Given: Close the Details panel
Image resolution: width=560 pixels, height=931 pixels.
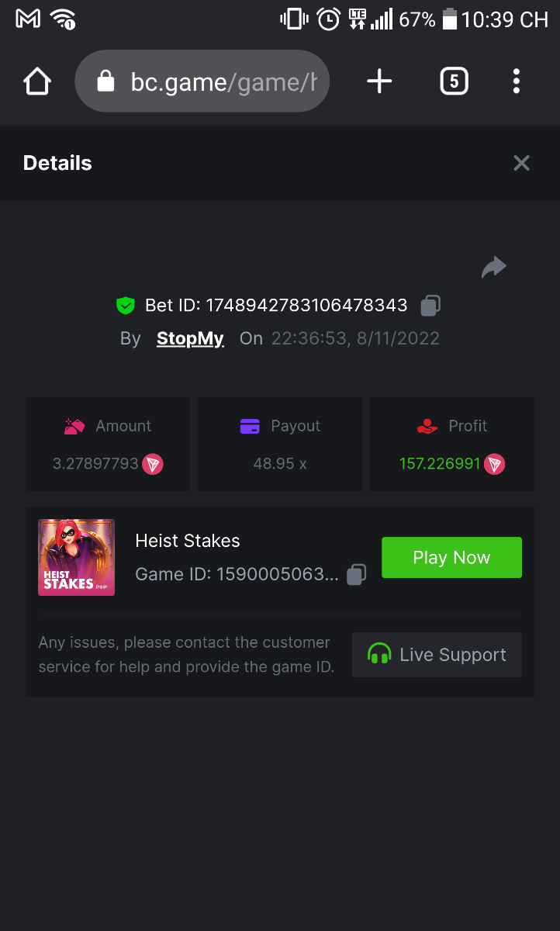Looking at the screenshot, I should (521, 163).
